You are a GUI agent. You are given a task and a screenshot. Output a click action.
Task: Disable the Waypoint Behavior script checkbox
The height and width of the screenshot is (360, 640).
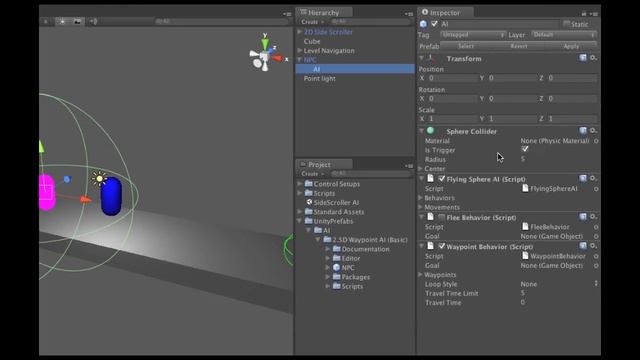[441, 246]
